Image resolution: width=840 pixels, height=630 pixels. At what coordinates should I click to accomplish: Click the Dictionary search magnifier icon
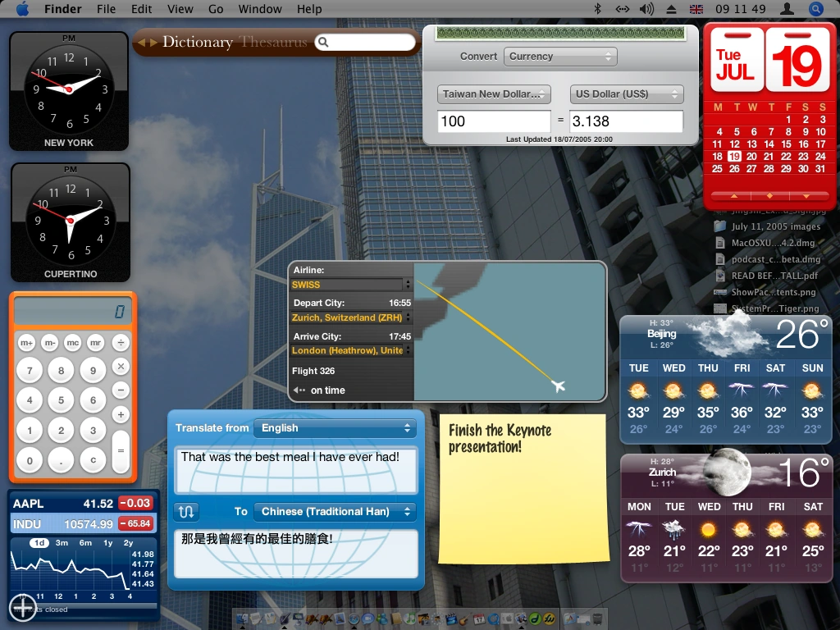pos(323,43)
